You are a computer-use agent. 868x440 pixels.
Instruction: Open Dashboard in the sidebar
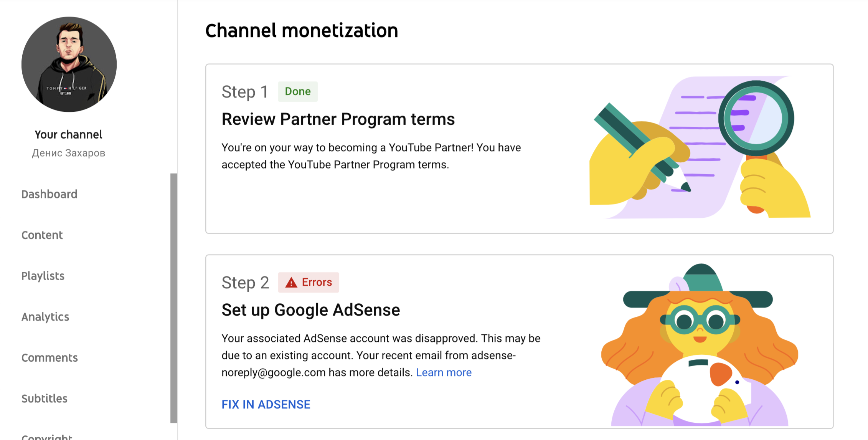tap(49, 194)
